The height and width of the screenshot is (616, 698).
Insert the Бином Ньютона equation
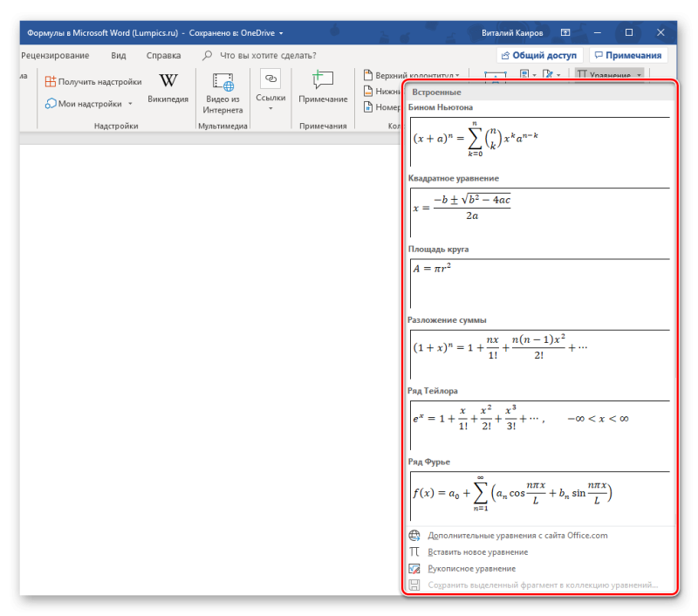click(540, 141)
